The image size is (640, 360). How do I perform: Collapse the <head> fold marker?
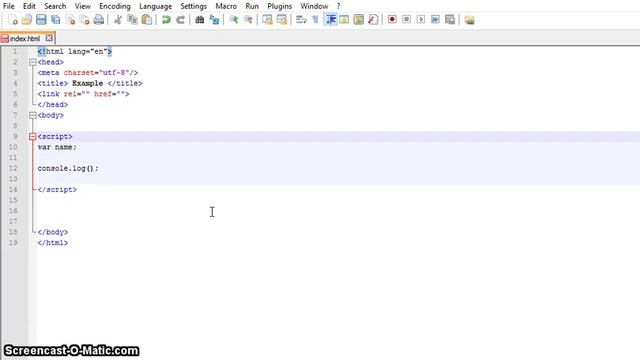[33, 62]
